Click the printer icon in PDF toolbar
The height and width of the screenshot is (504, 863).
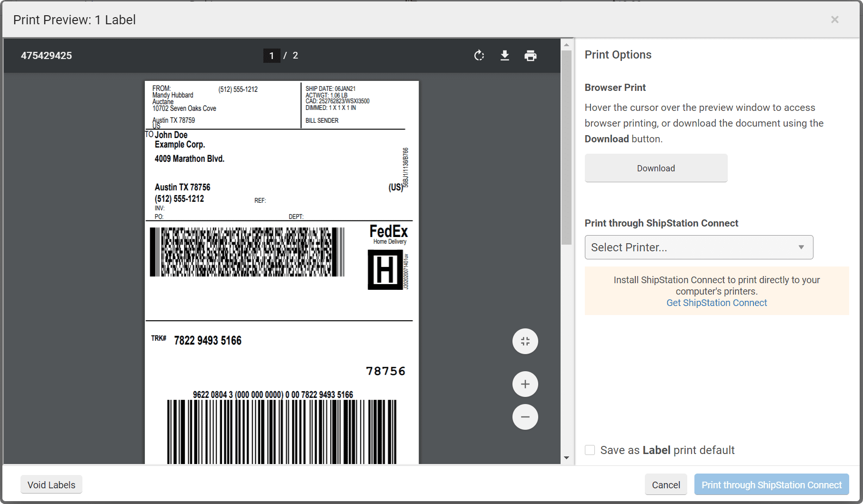click(531, 56)
